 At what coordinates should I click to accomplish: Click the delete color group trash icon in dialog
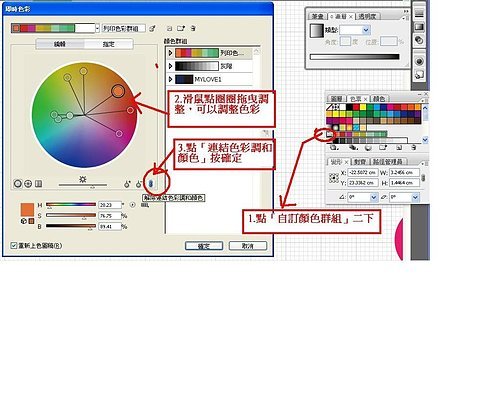193,29
